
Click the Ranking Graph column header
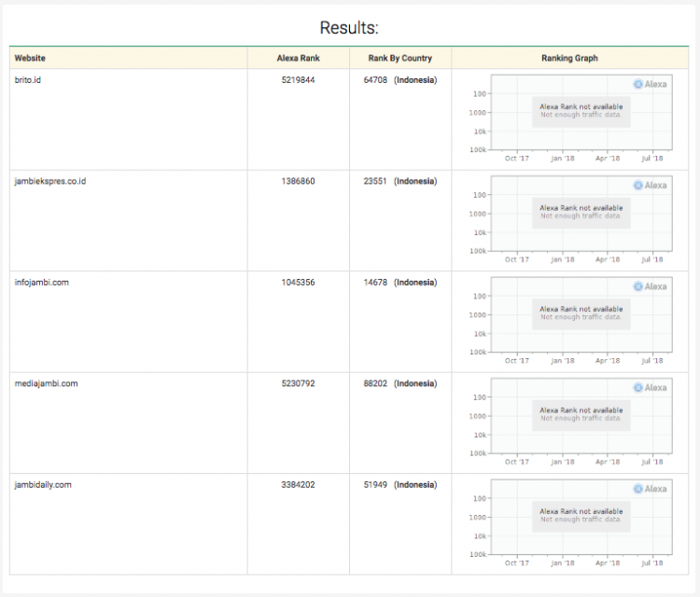tap(569, 58)
